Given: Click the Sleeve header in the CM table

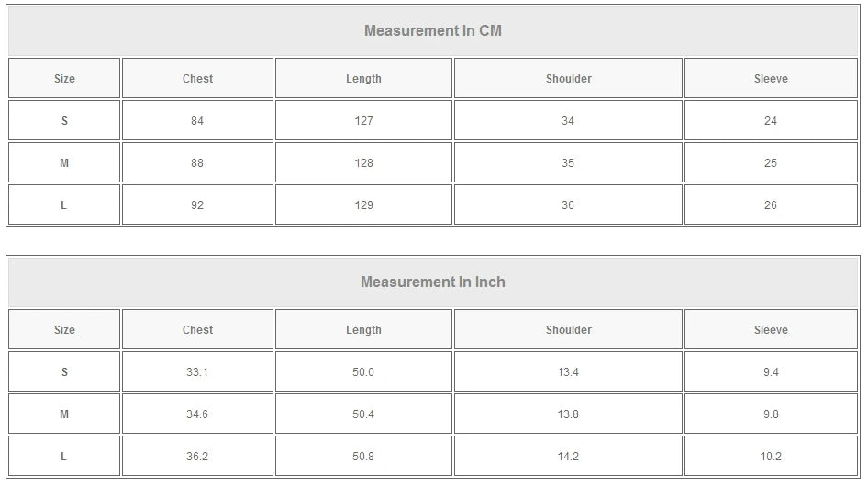Looking at the screenshot, I should pos(771,79).
